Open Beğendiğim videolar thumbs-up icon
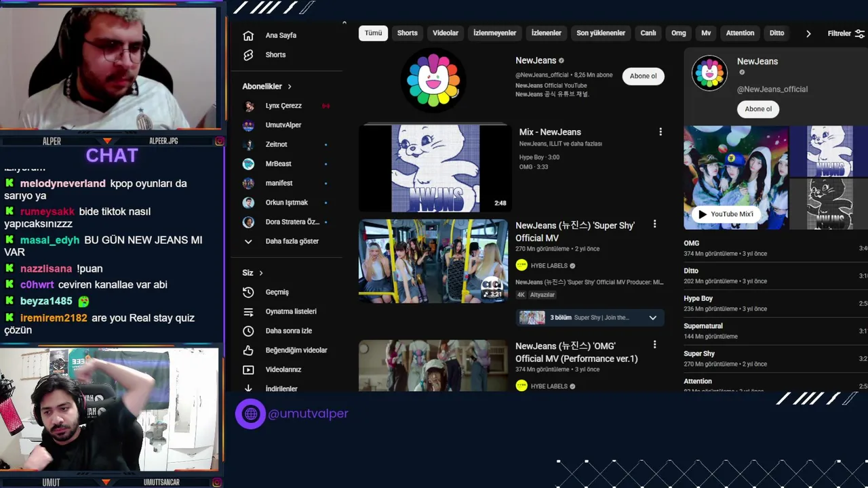The width and height of the screenshot is (868, 488). coord(248,350)
